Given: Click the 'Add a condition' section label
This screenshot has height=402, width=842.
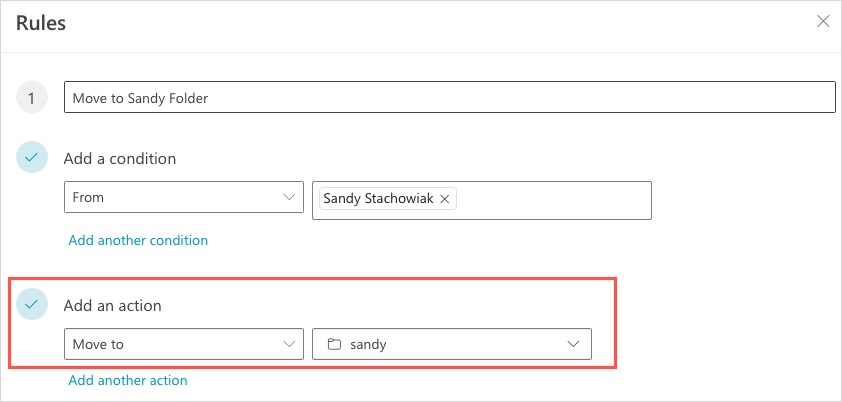Looking at the screenshot, I should tap(120, 158).
